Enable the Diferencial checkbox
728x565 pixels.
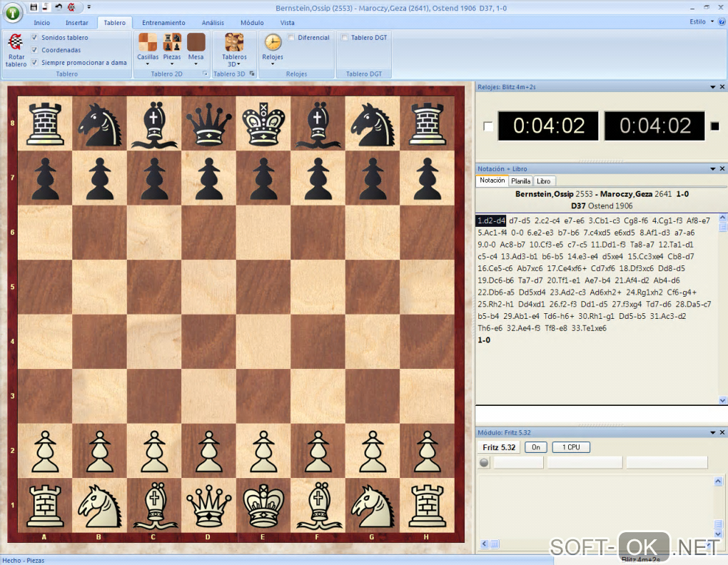tap(291, 37)
